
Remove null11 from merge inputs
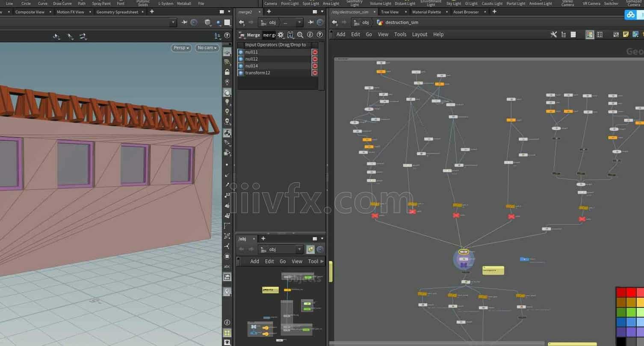click(315, 52)
